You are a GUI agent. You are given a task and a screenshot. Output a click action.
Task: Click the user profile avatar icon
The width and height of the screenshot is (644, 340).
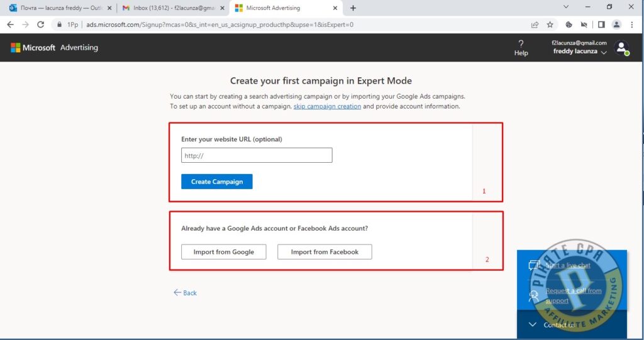pyautogui.click(x=621, y=48)
